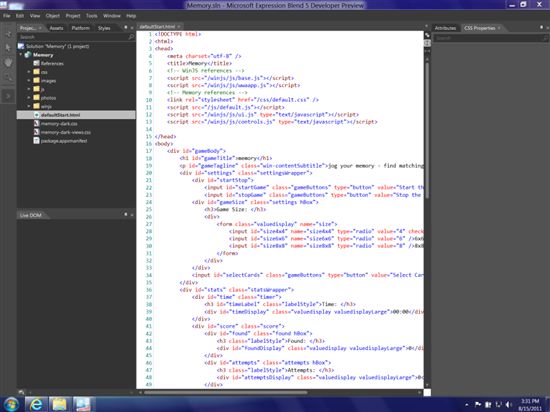Click the photos folder icon

coord(36,97)
